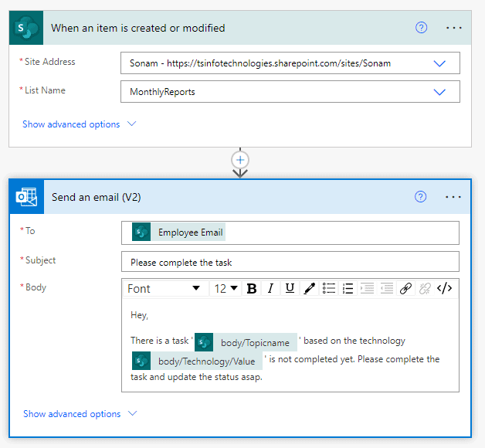Open the Send an email ellipsis menu
485x448 pixels.
pyautogui.click(x=453, y=197)
